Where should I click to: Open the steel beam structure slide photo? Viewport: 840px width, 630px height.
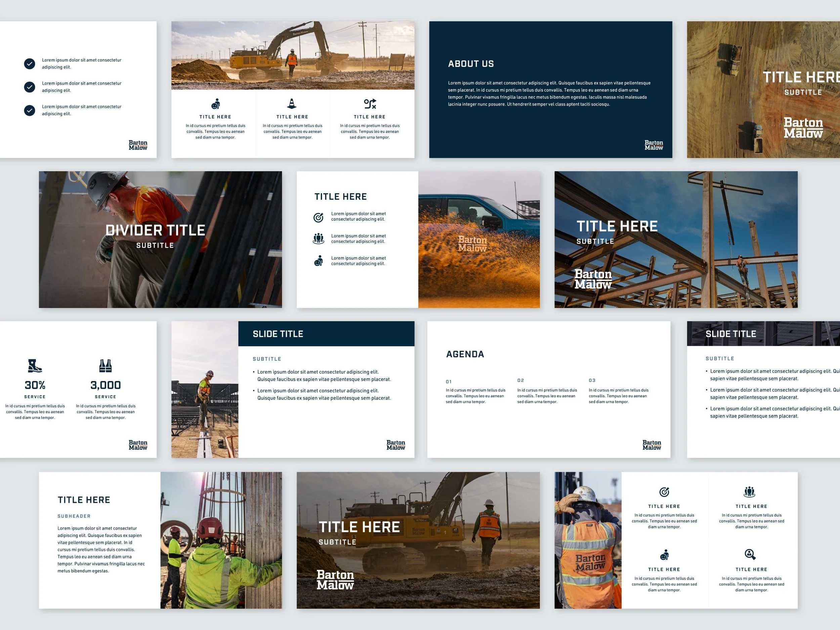[676, 240]
